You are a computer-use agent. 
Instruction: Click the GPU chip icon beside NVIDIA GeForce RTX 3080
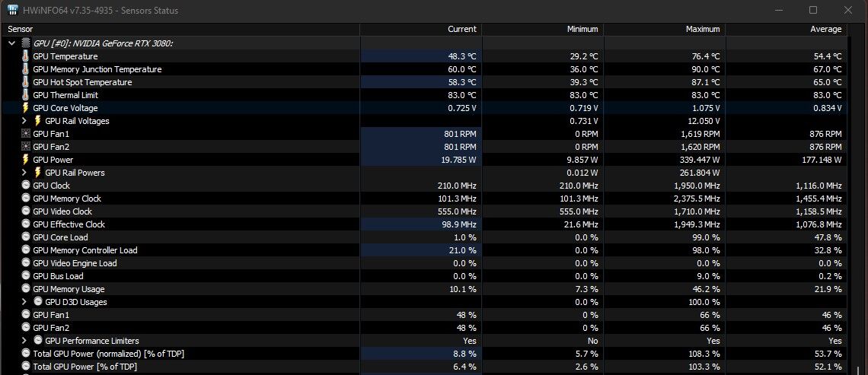point(25,43)
